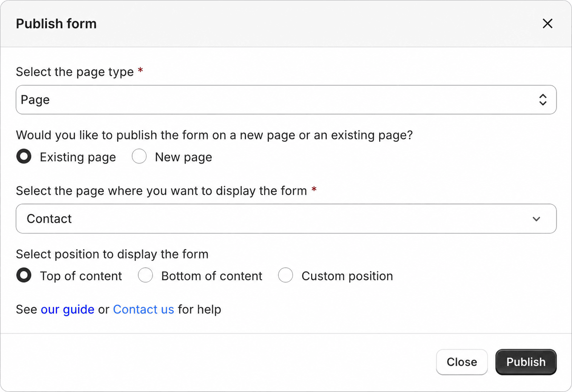This screenshot has width=572, height=392.
Task: Select the Existing page radio button
Action: click(x=24, y=156)
